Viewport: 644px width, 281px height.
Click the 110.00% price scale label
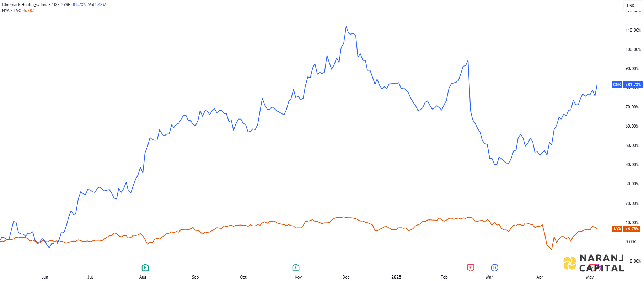(633, 30)
